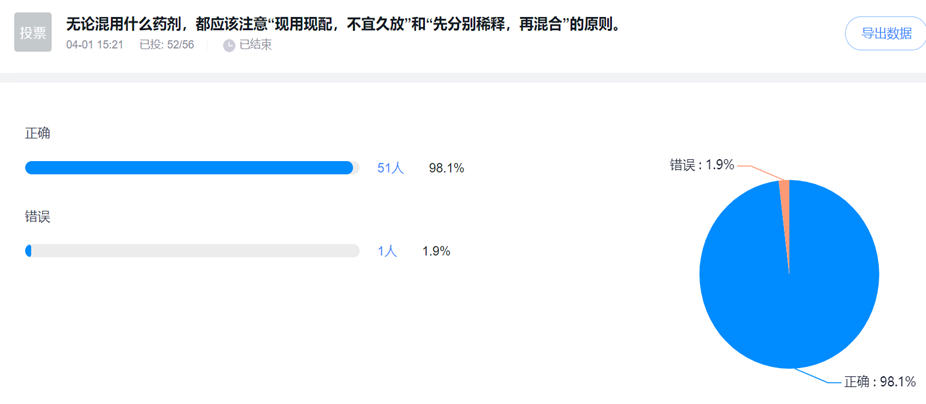Click the pie label 错误 : 1.9%
926x404 pixels.
tap(702, 164)
